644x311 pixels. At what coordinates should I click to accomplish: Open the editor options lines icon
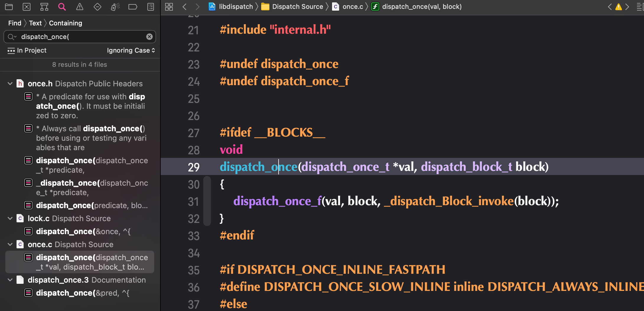640,7
